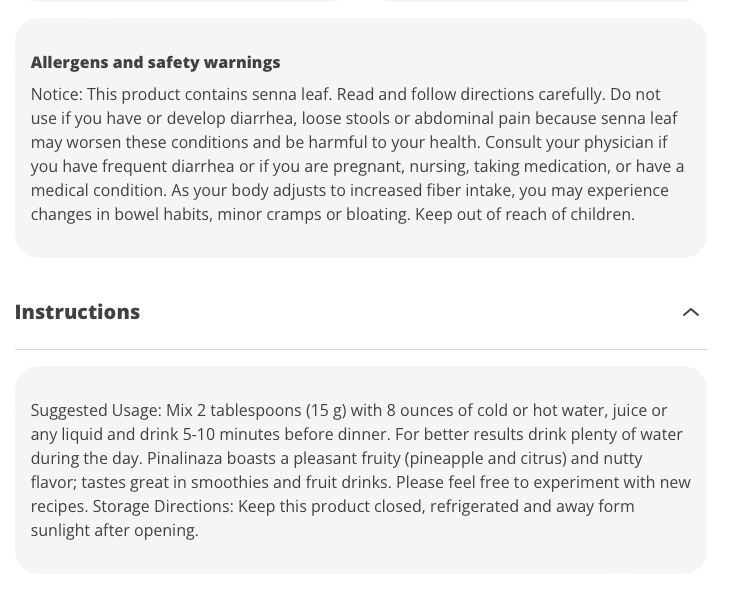Click the 'Allergens and safety warnings' heading

coord(155,62)
